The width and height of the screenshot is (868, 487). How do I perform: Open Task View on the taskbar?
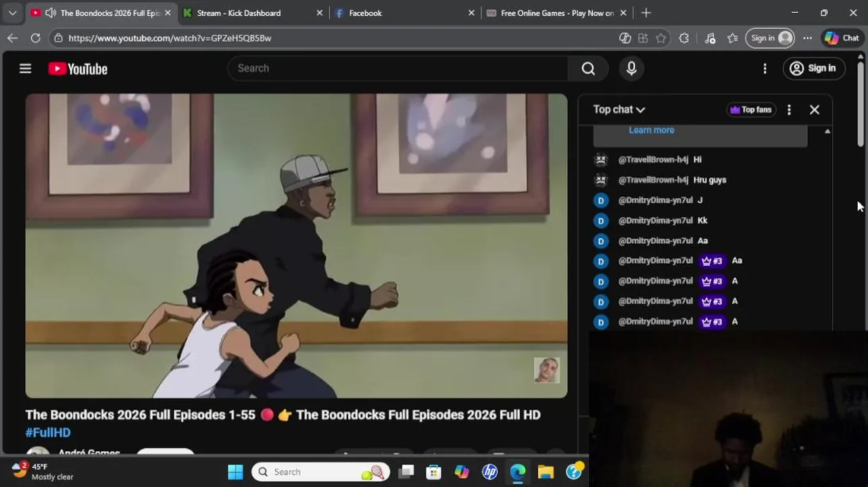click(406, 471)
